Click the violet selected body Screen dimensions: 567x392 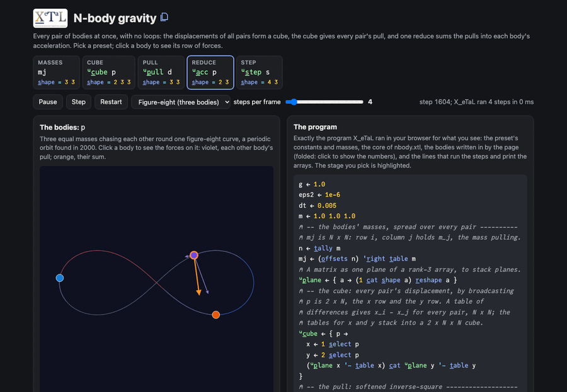click(194, 255)
